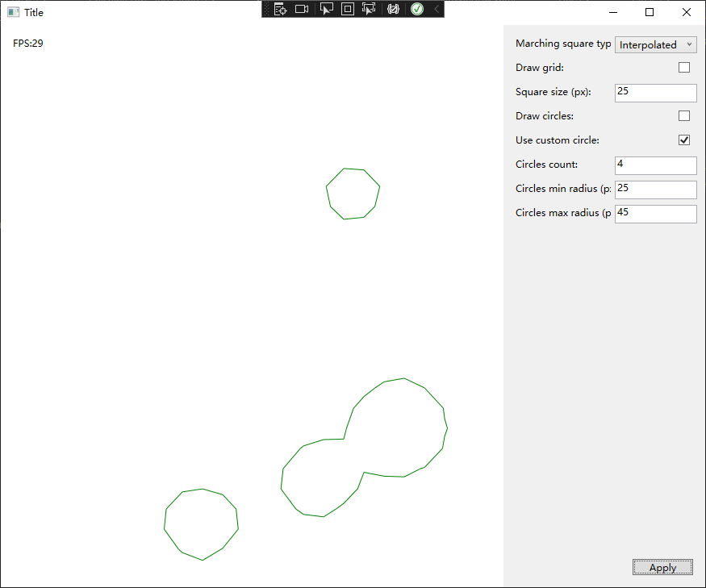
Task: Uncheck the Use custom circle checkbox
Action: 684,140
